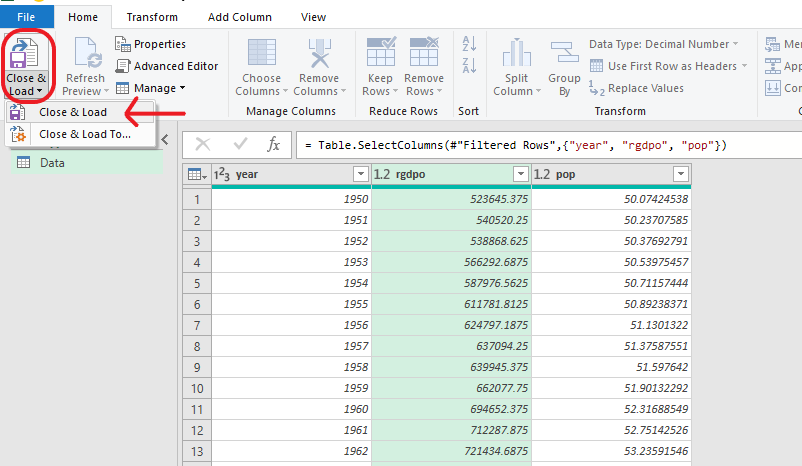
Task: Click the Group By icon
Action: (564, 53)
